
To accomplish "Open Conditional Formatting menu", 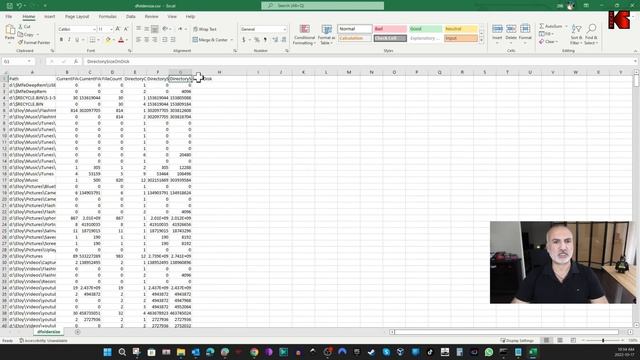I will point(304,34).
